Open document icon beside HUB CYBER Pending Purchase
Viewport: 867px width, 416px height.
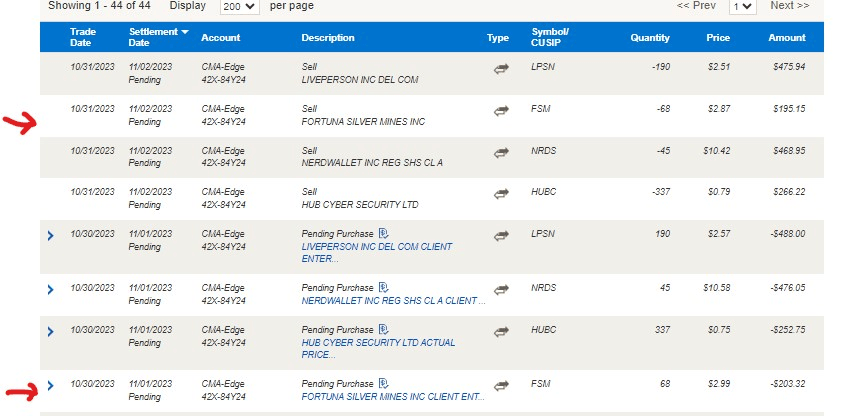pos(383,329)
